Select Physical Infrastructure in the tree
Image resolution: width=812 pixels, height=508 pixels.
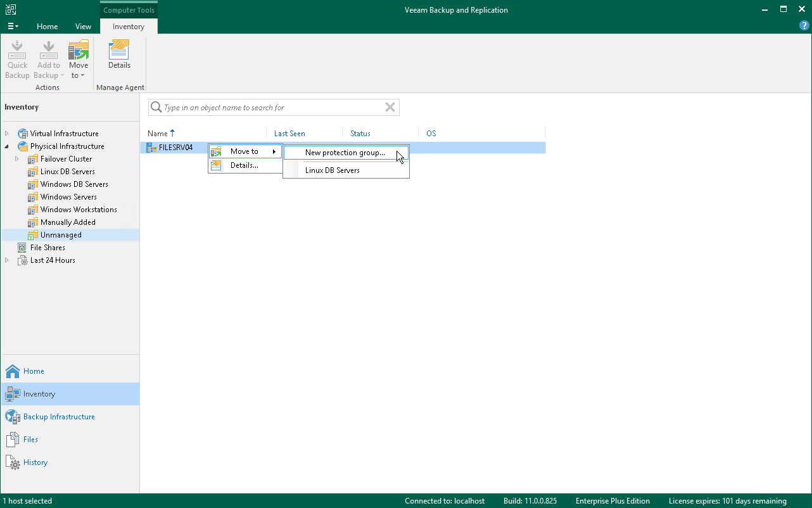coord(67,146)
